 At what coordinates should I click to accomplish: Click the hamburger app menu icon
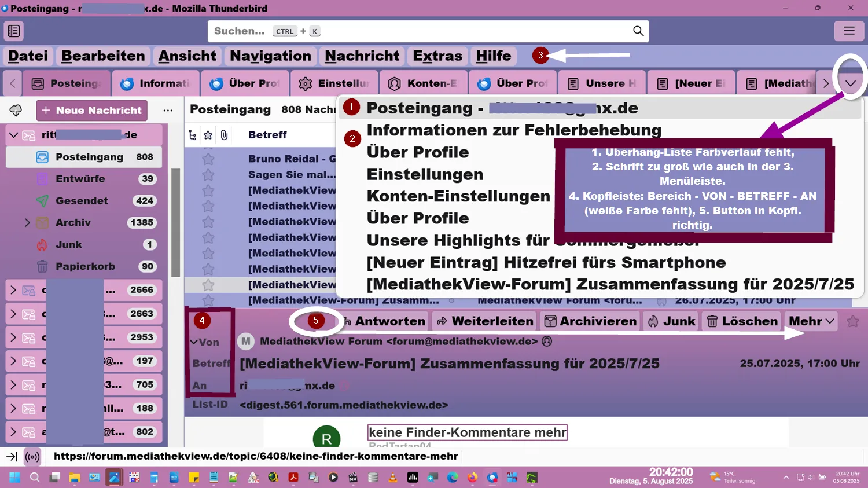click(849, 31)
